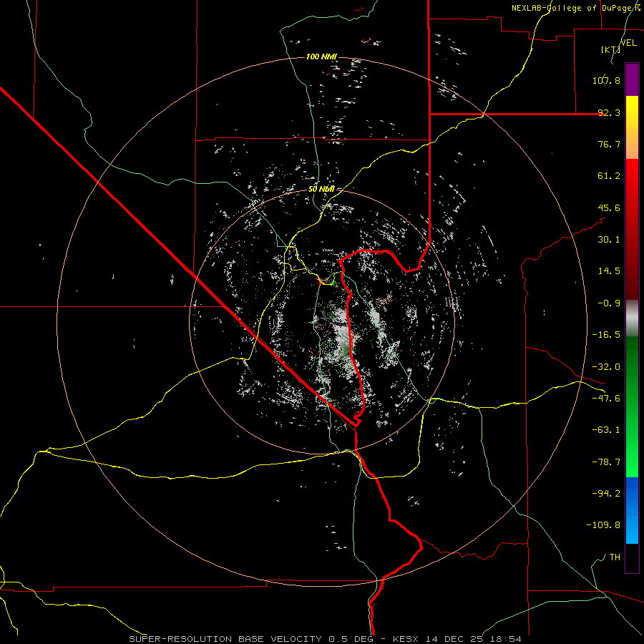Pick the dark TH segment at the color bar bottom
644x644 pixels.
pos(632,558)
